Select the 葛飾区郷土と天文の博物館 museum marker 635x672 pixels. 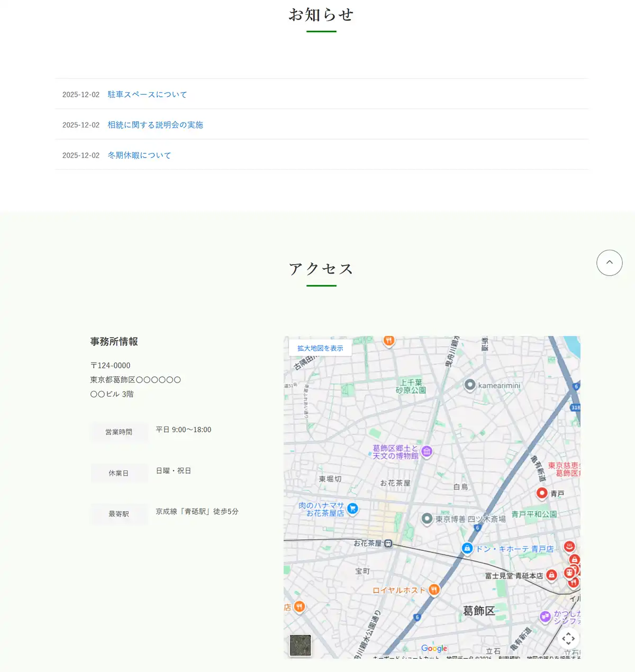427,452
